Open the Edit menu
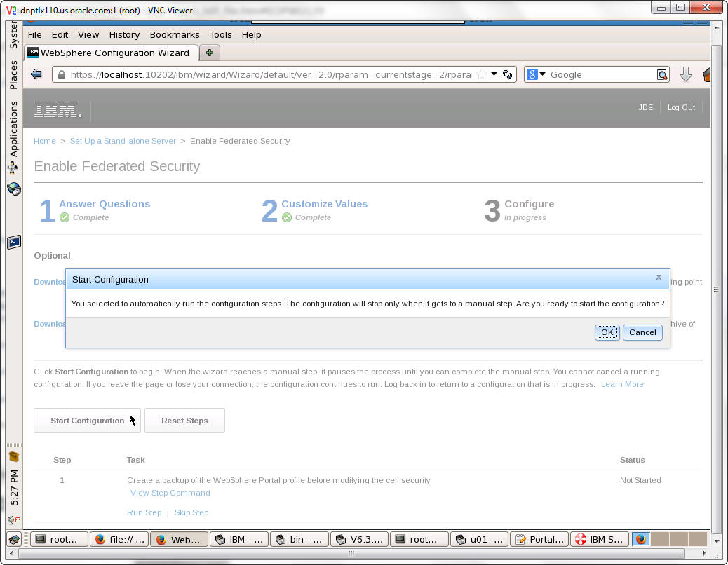 point(60,35)
